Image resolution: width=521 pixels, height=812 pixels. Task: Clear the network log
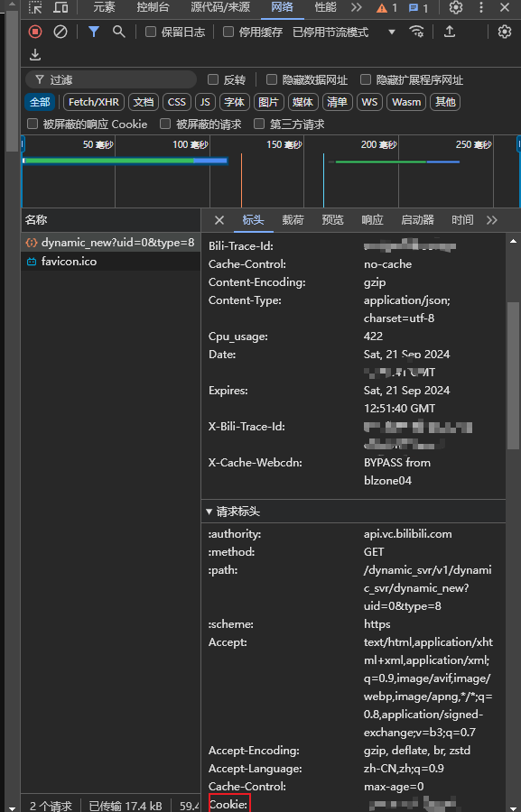coord(60,32)
